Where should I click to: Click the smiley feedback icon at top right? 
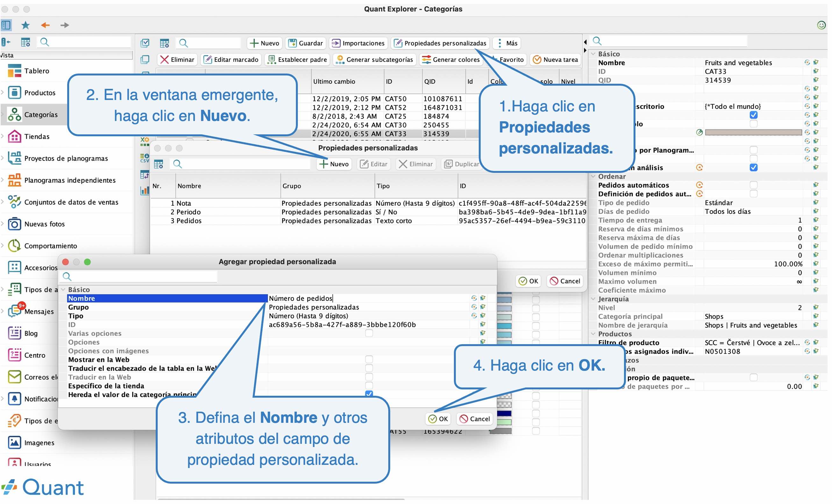click(x=821, y=25)
